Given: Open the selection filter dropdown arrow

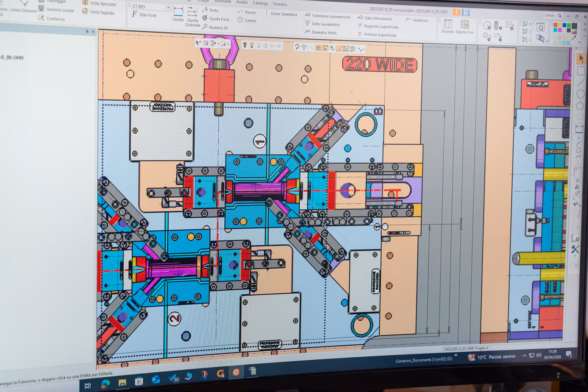Looking at the screenshot, I should (218, 44).
